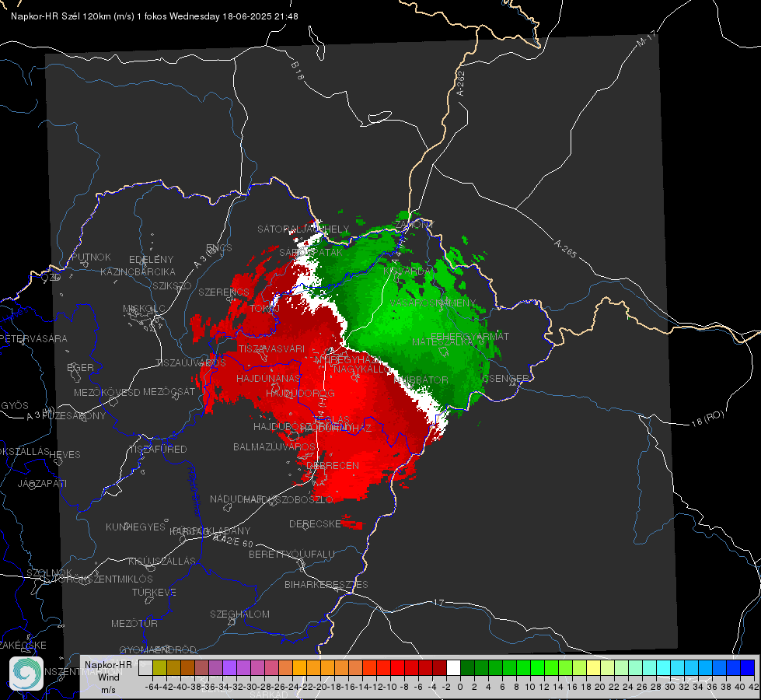Click the MEZOCSAT town label

click(x=169, y=391)
